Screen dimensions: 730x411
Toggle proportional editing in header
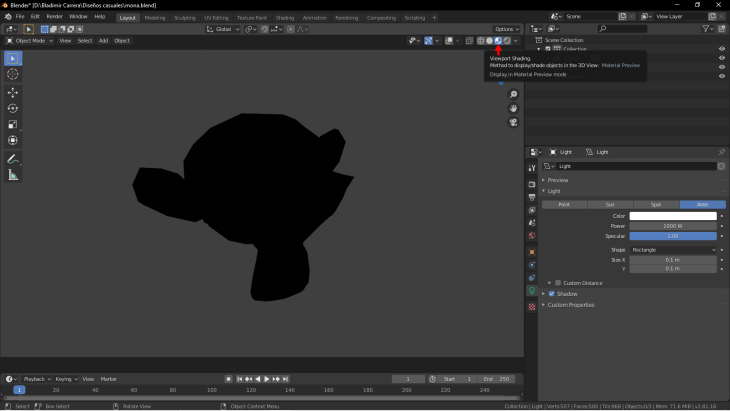tap(291, 29)
